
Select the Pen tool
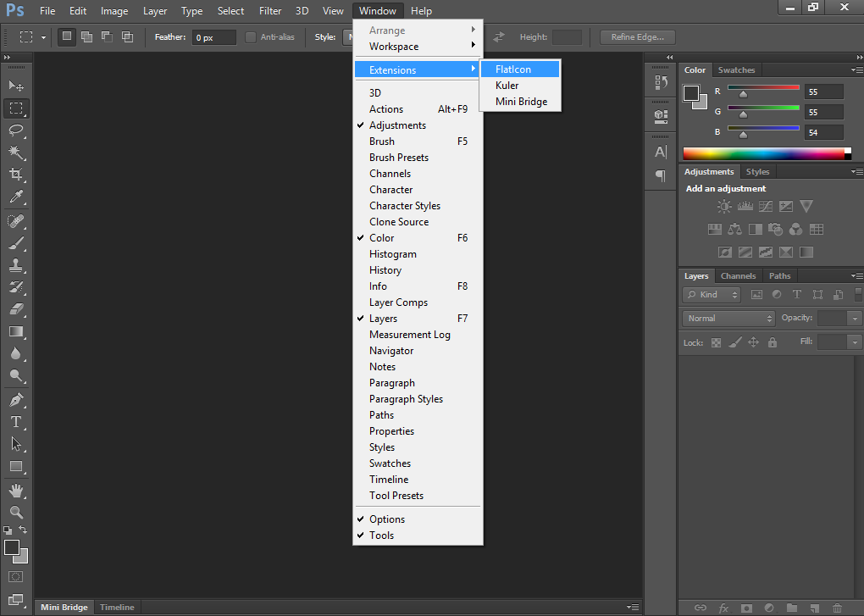[16, 399]
